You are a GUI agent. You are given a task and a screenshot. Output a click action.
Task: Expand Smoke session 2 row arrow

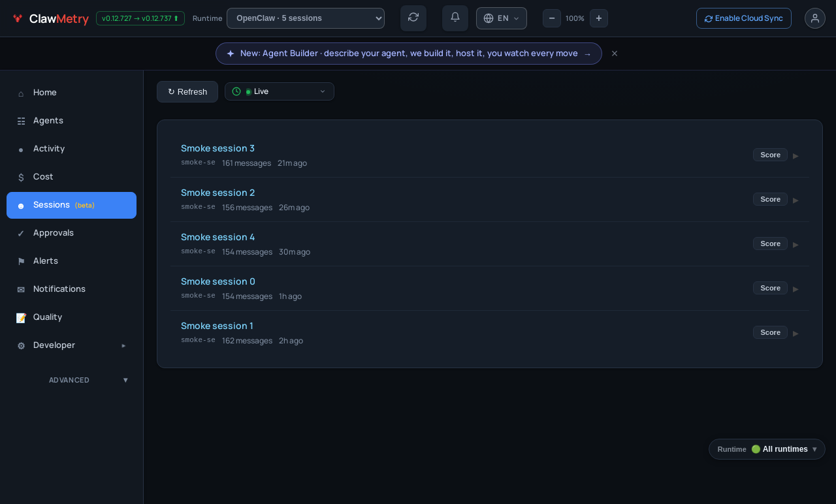click(796, 200)
